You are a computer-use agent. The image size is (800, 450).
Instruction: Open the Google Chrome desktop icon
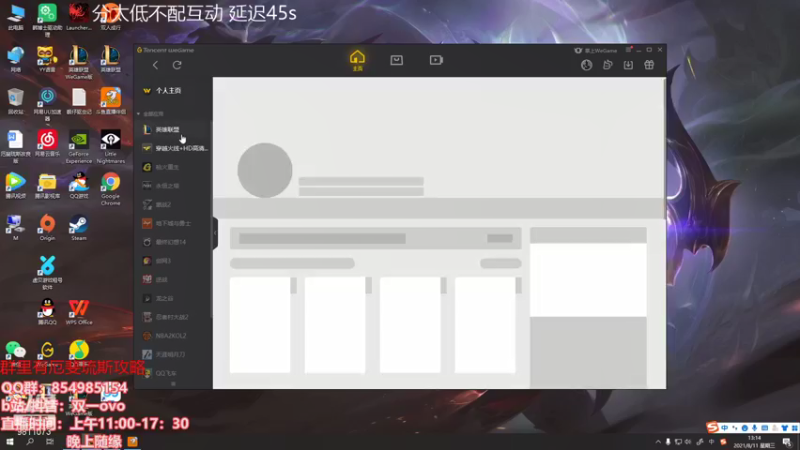coord(110,189)
